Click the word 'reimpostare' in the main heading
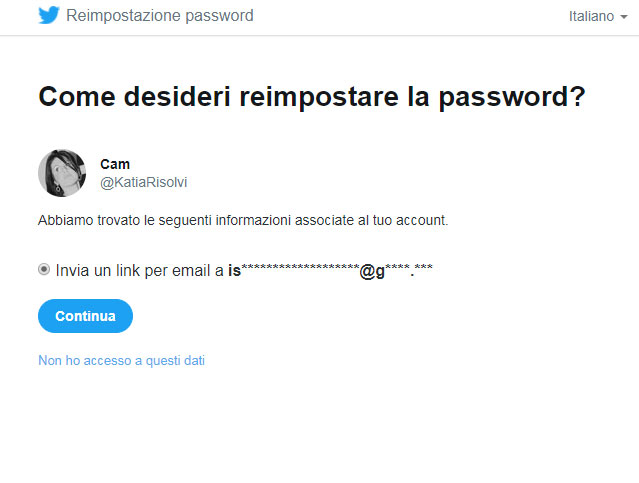639x483 pixels. pyautogui.click(x=319, y=97)
